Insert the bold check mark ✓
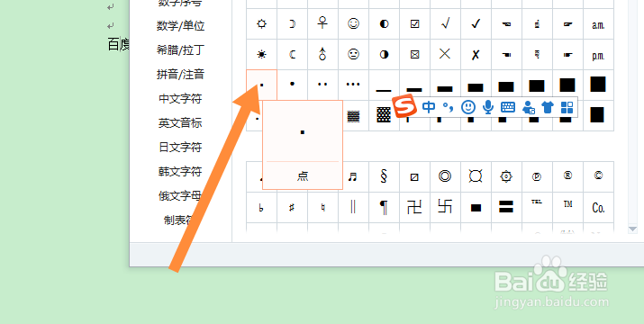The width and height of the screenshot is (644, 324). [x=476, y=23]
